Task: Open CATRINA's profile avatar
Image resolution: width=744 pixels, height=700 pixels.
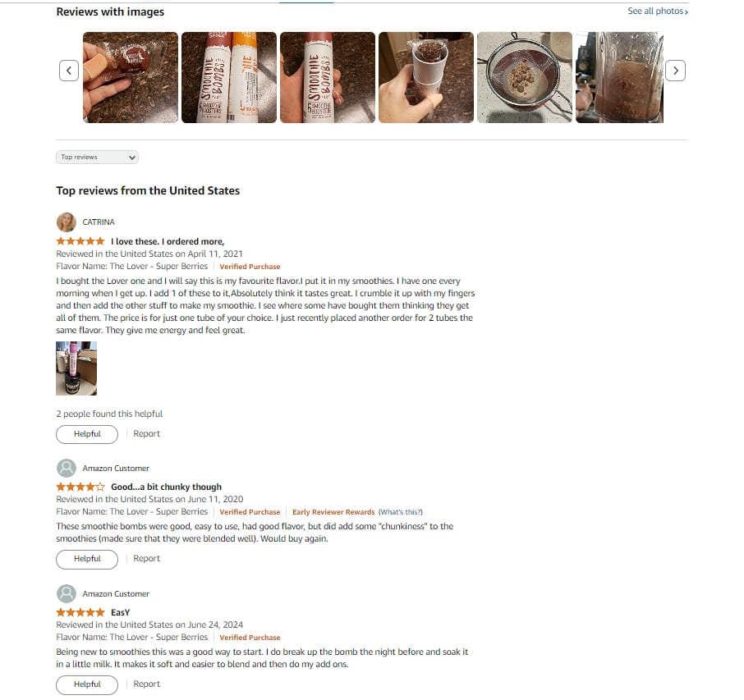Action: click(x=67, y=222)
